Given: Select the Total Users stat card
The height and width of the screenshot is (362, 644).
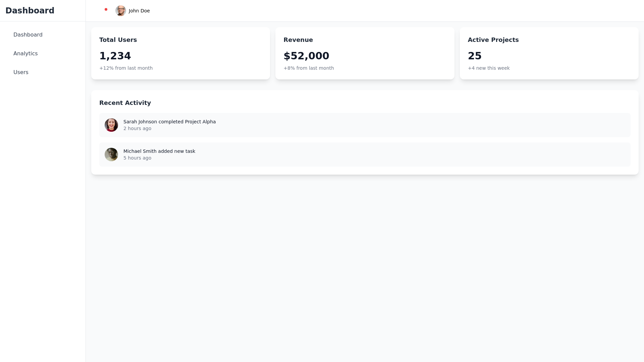Looking at the screenshot, I should pyautogui.click(x=180, y=53).
